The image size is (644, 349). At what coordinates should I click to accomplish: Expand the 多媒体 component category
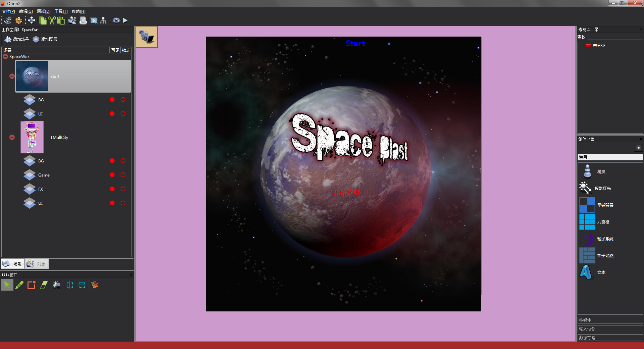610,320
